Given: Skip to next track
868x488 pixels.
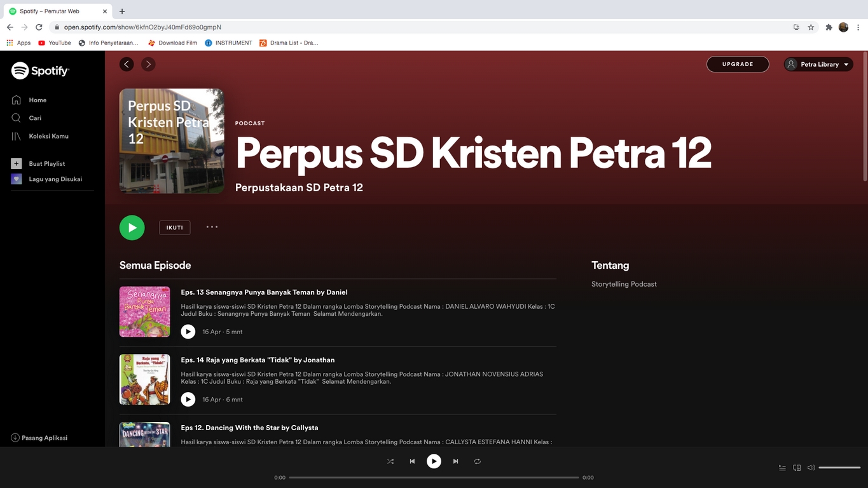Looking at the screenshot, I should tap(455, 461).
